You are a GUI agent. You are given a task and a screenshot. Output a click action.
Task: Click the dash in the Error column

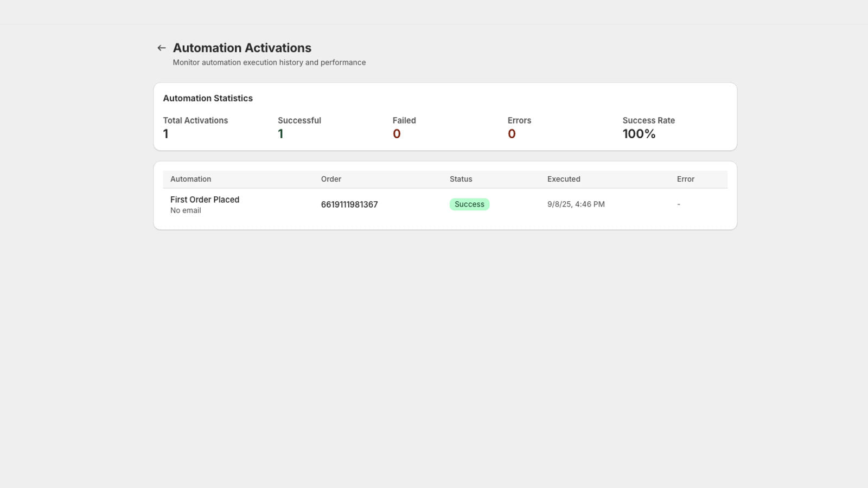click(x=678, y=204)
